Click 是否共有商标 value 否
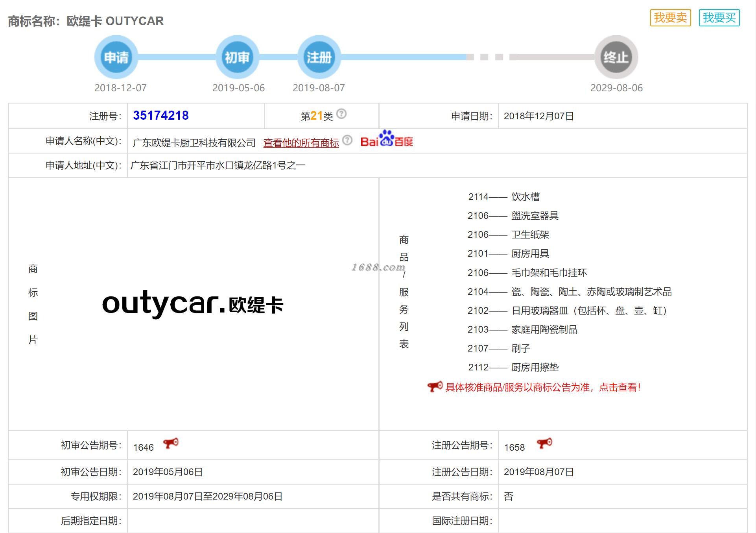 click(509, 496)
